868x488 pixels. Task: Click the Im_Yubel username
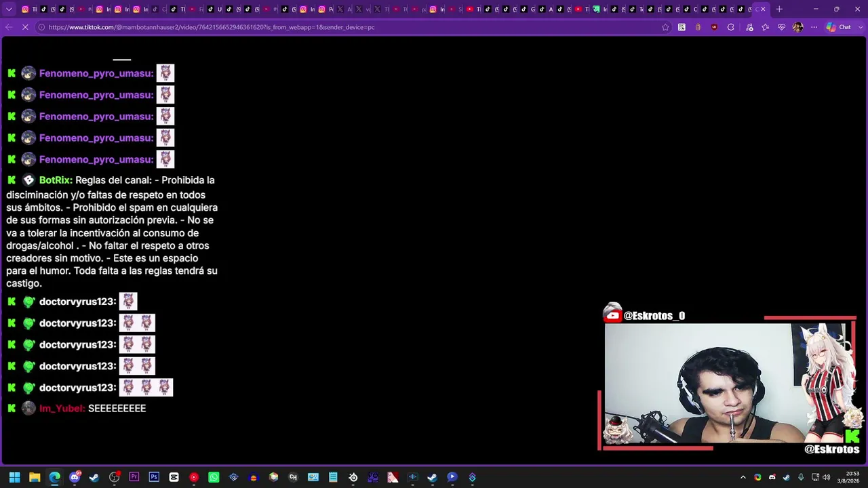[62, 409]
